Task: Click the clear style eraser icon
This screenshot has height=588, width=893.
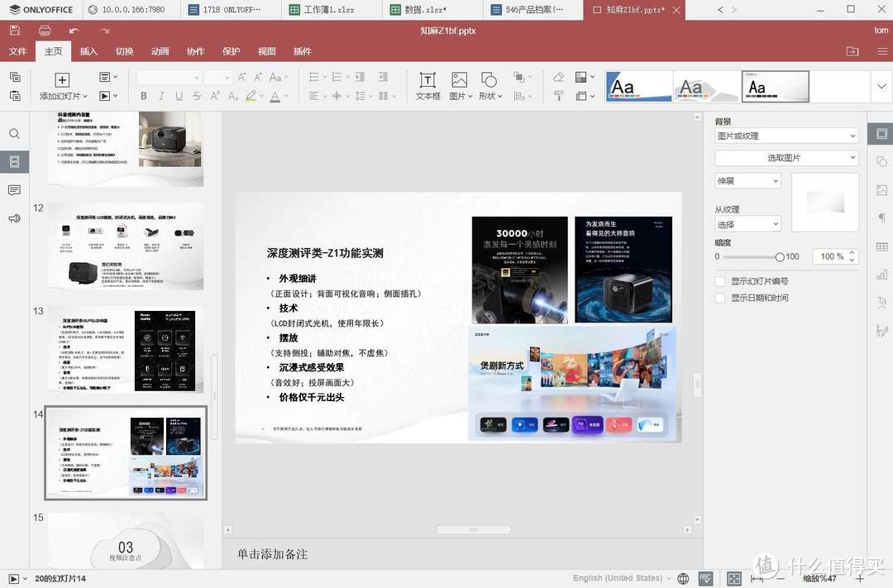Action: tap(559, 77)
